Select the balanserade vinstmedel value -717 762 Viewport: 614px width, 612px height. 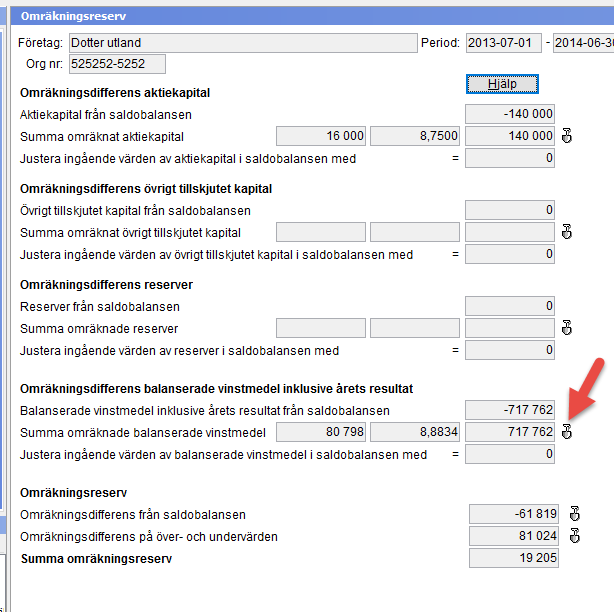click(x=510, y=410)
